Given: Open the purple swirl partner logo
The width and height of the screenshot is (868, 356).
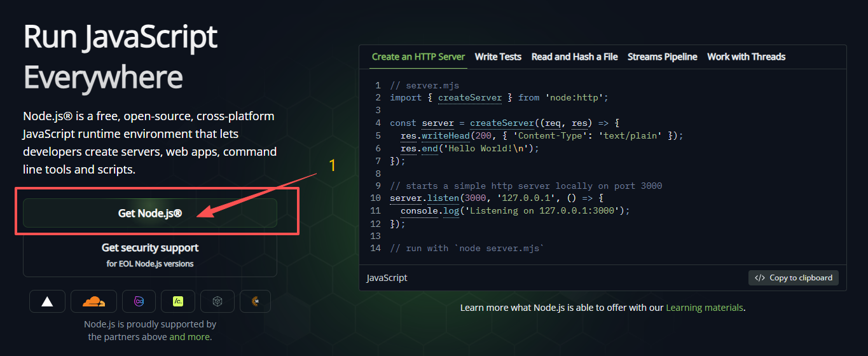Looking at the screenshot, I should 139,301.
